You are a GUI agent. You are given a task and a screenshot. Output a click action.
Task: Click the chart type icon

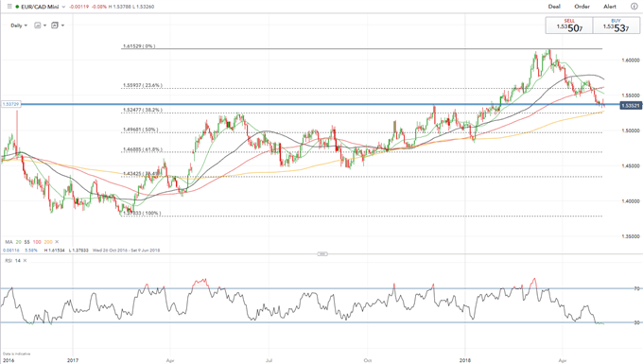37,26
